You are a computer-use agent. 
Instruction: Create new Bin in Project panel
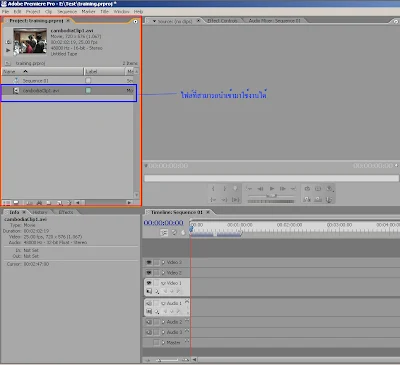point(49,203)
